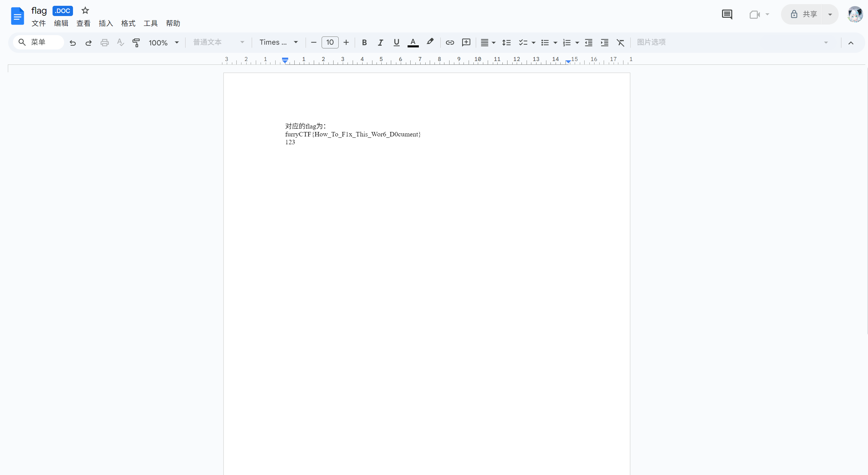Click the redo icon

(88, 42)
